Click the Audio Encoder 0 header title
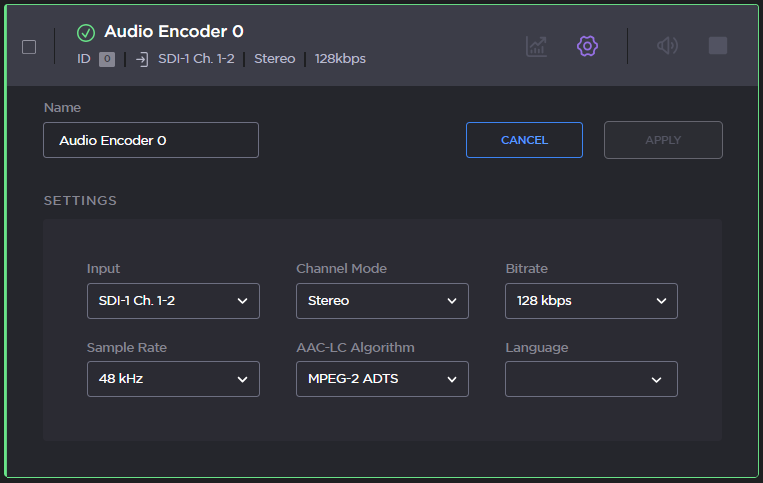This screenshot has width=763, height=483. pos(174,32)
